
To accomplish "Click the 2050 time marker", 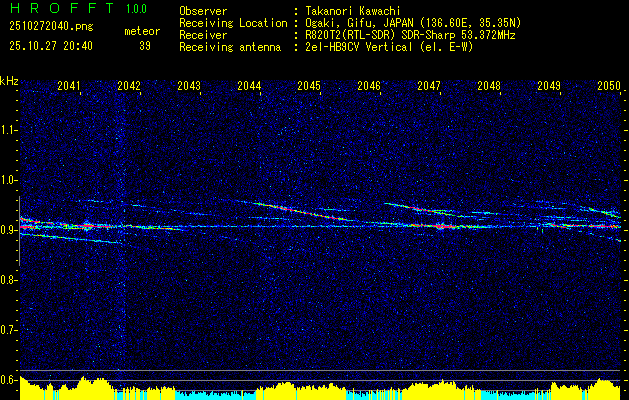I will (x=609, y=85).
